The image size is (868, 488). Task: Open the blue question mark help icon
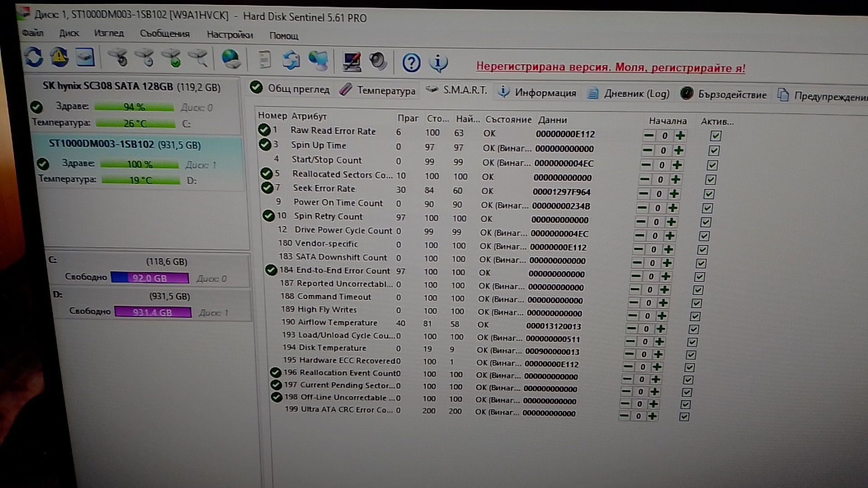(x=411, y=63)
